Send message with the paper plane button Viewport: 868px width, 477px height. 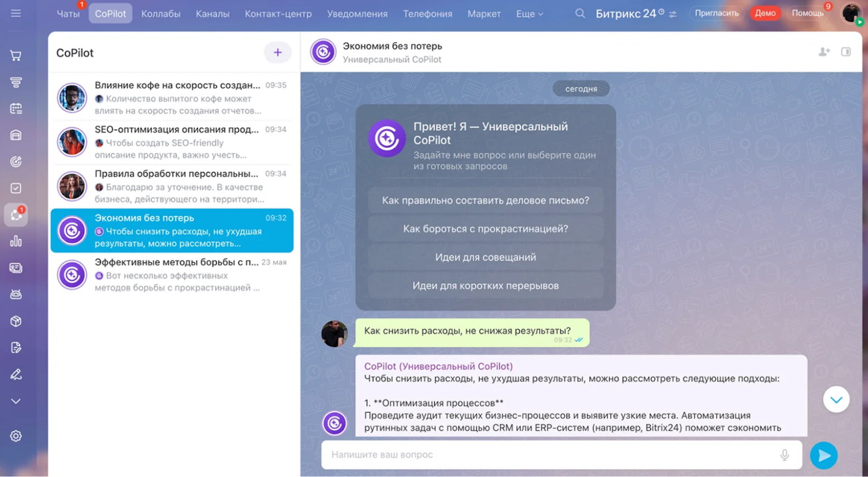825,455
